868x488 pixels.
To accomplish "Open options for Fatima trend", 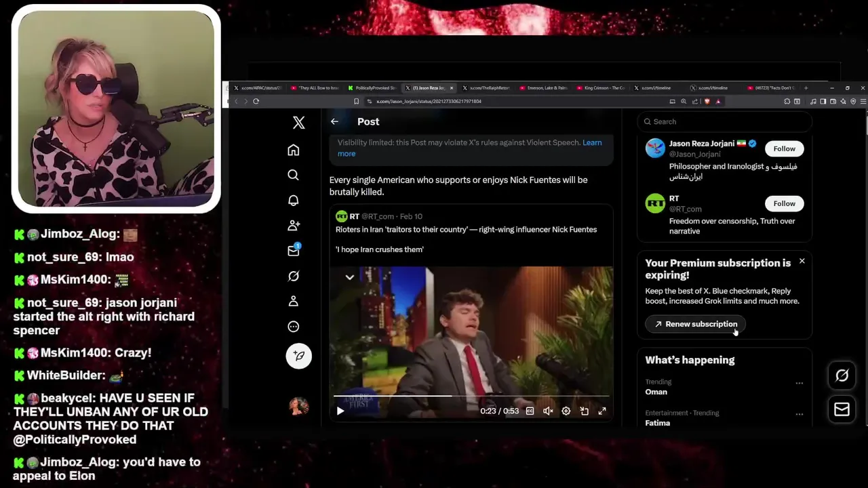I will 799,414.
